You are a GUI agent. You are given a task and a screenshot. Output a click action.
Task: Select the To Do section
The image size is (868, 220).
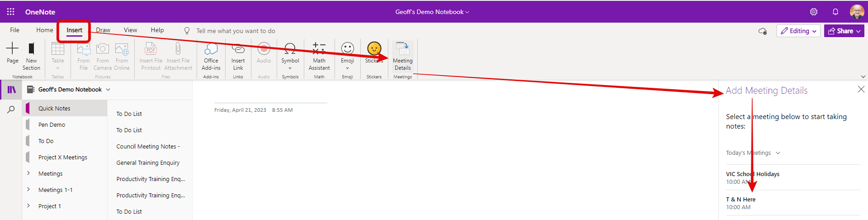tap(66, 141)
